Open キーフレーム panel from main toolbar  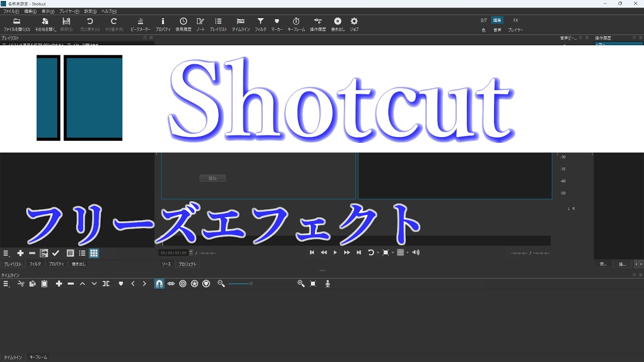(x=296, y=24)
